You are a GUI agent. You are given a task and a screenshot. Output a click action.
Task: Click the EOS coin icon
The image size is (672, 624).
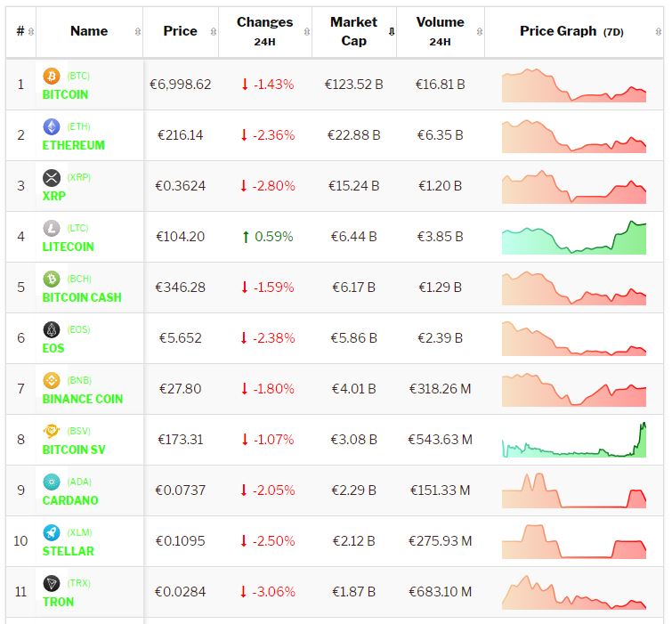click(52, 330)
